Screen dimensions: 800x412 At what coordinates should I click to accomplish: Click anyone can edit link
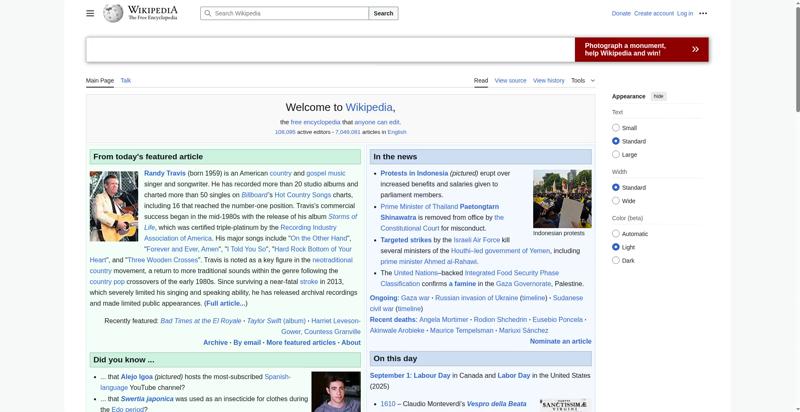(x=377, y=122)
